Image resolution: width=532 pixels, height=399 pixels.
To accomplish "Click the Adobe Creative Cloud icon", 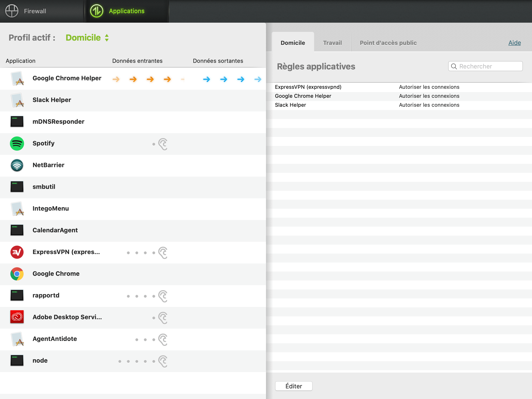I will 17,317.
